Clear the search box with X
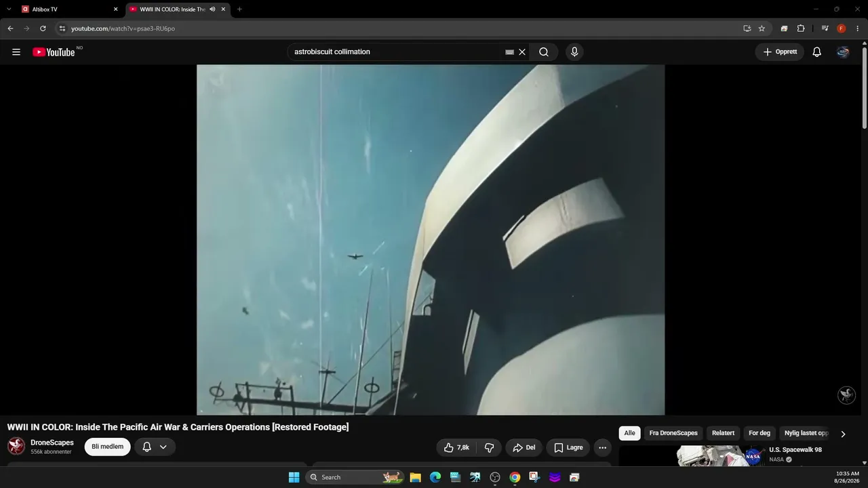 pyautogui.click(x=522, y=52)
